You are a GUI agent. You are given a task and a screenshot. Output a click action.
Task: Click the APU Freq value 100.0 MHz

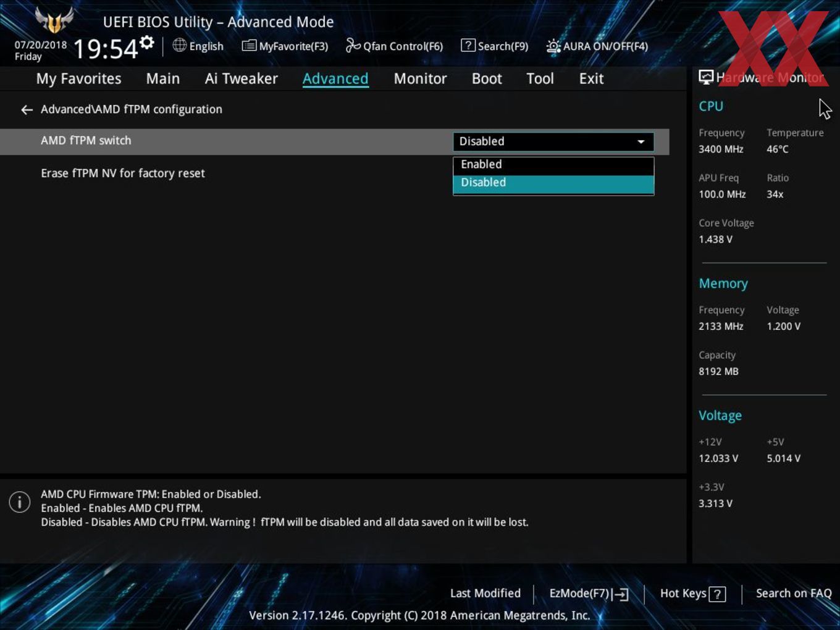coord(722,195)
